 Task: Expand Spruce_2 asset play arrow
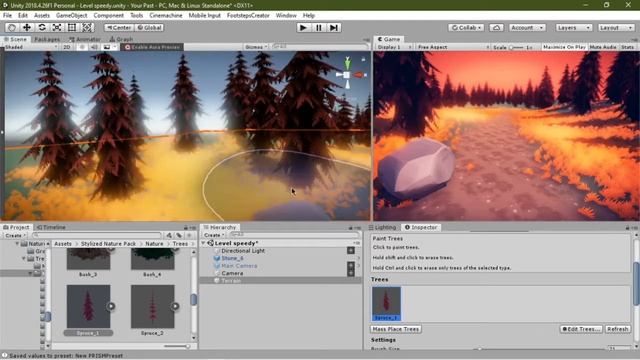click(175, 306)
